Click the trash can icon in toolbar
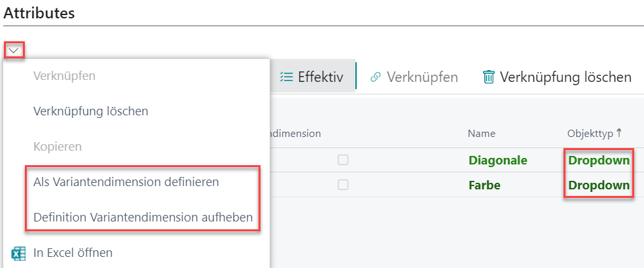Screen dimensions: 644x268 tap(488, 77)
